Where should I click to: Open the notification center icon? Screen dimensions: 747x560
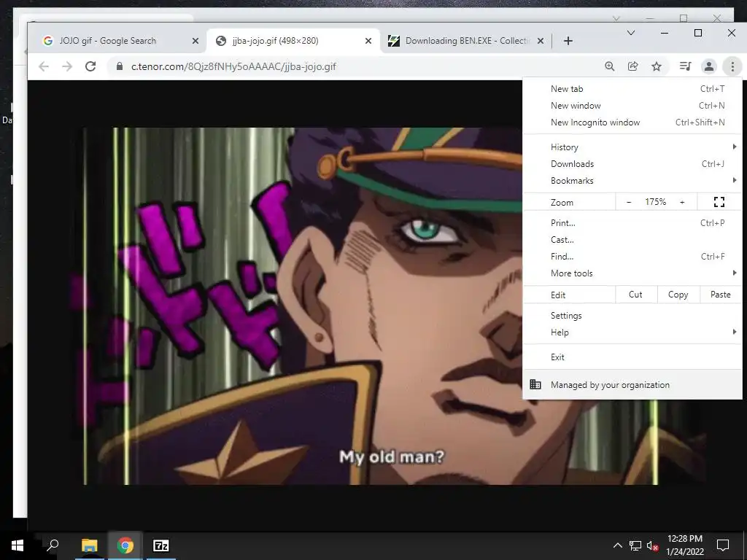pyautogui.click(x=723, y=545)
